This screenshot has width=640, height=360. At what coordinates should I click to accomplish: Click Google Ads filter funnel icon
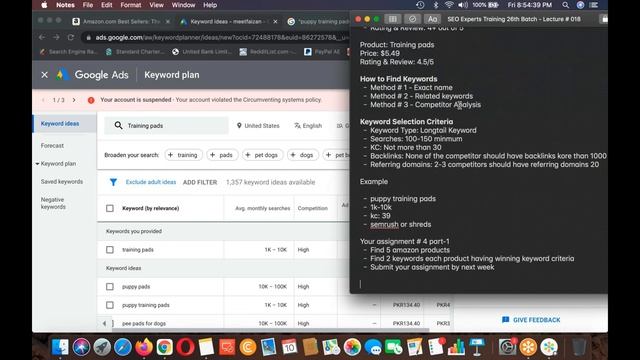tap(113, 182)
